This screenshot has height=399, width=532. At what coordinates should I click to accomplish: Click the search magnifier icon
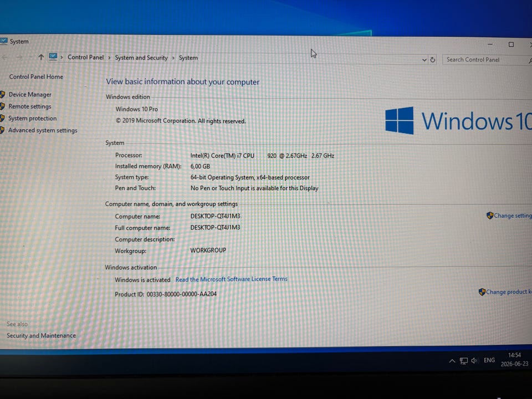[x=530, y=60]
